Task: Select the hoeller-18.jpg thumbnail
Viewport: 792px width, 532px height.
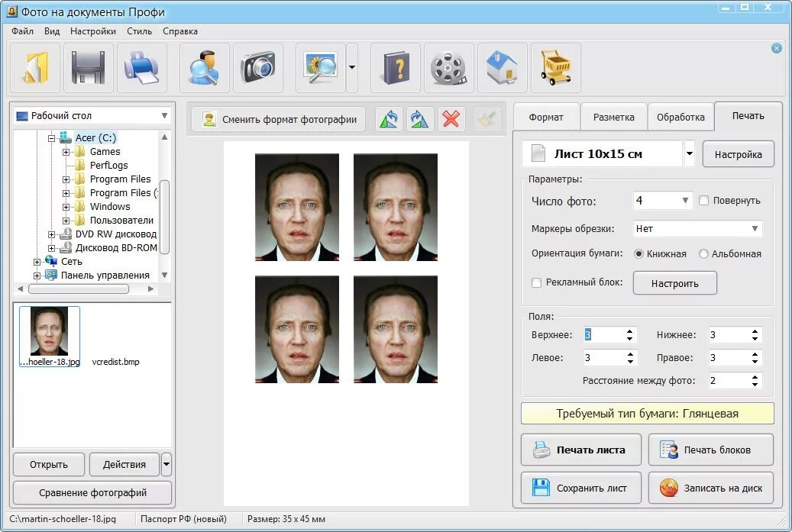Action: coord(50,336)
